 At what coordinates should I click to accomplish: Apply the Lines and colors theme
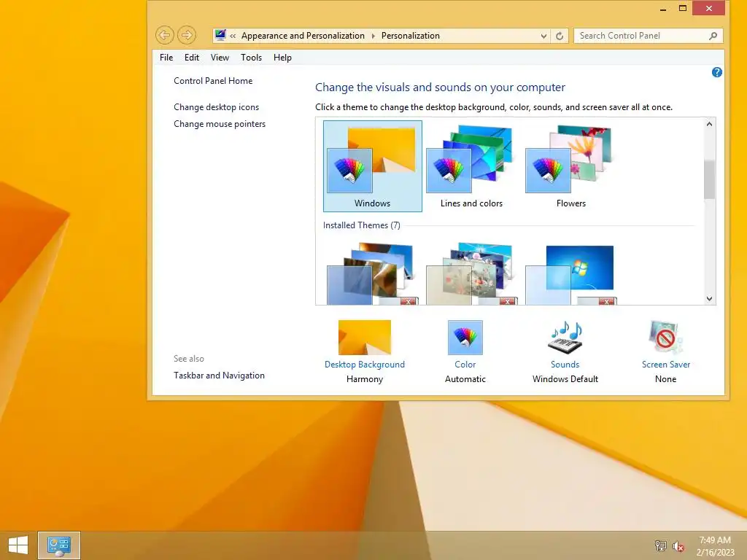471,166
